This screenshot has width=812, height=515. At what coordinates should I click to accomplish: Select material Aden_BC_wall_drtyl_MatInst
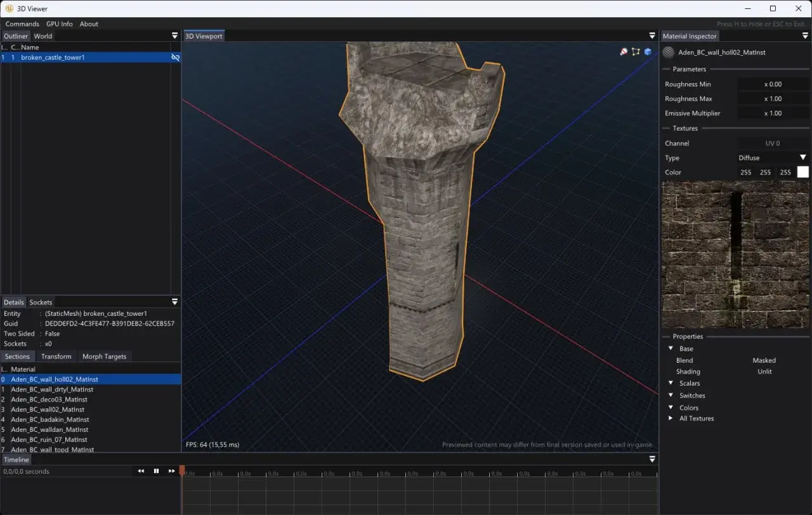91,389
